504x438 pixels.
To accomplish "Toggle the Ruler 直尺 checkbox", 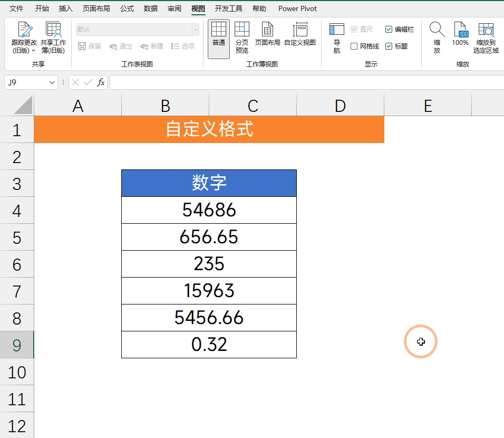I will [354, 29].
